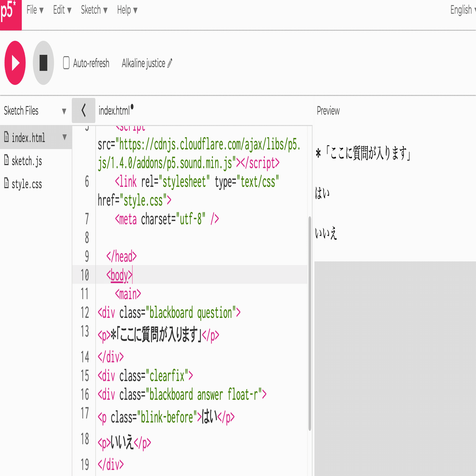Click the closing div tag on line 19
The image size is (476, 476).
[111, 465]
